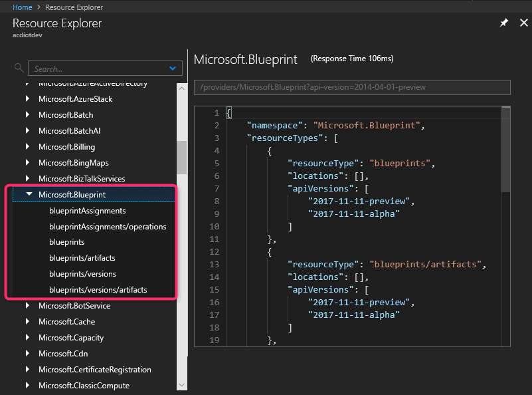Select the Microsoft.CertificateRegistration provider

94,370
